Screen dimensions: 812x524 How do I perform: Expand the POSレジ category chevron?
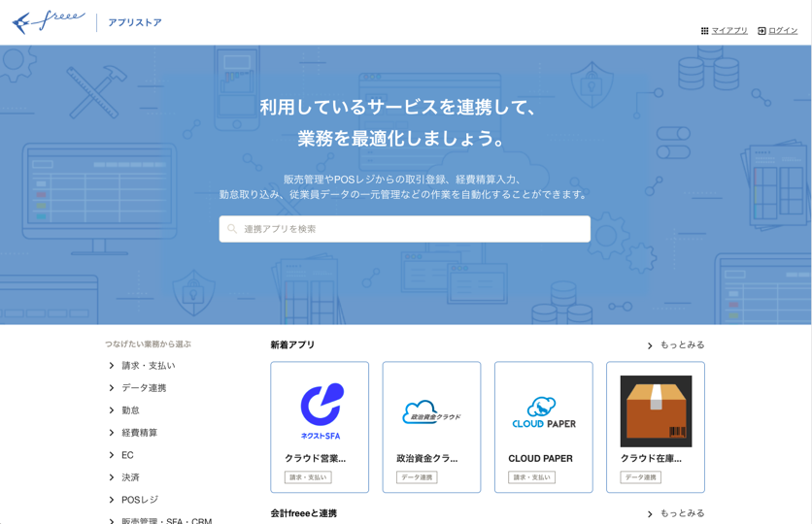[x=112, y=500]
